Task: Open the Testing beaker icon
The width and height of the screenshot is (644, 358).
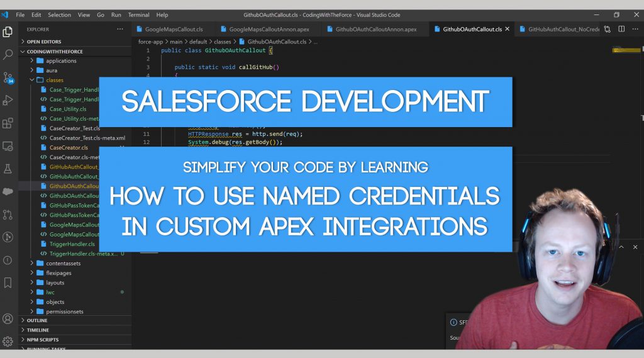Action: click(8, 169)
